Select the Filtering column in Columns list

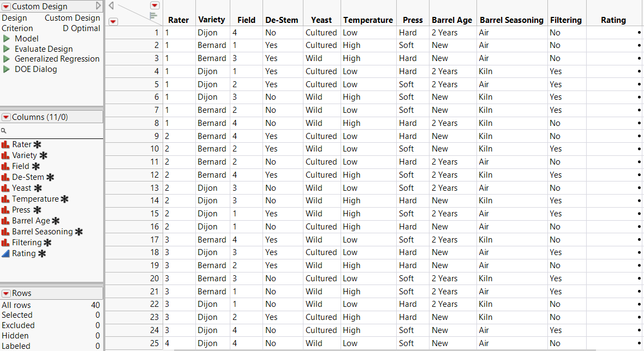pyautogui.click(x=27, y=243)
